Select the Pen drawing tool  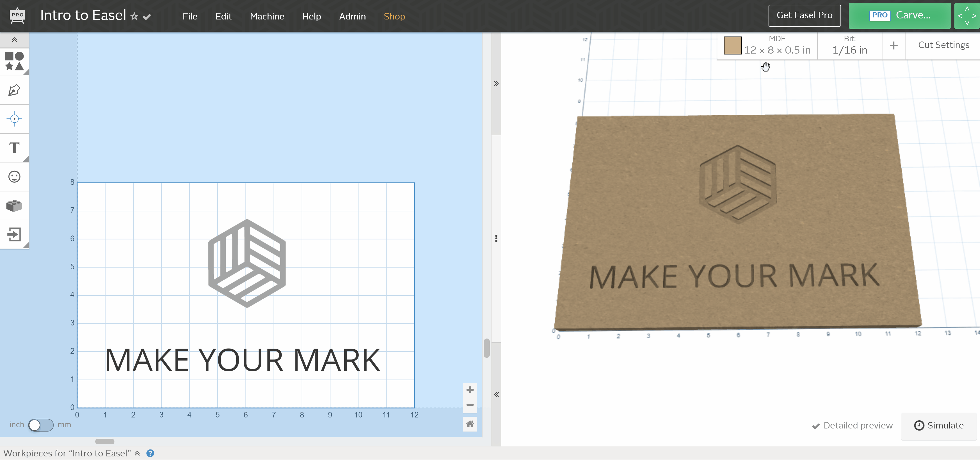[x=14, y=90]
